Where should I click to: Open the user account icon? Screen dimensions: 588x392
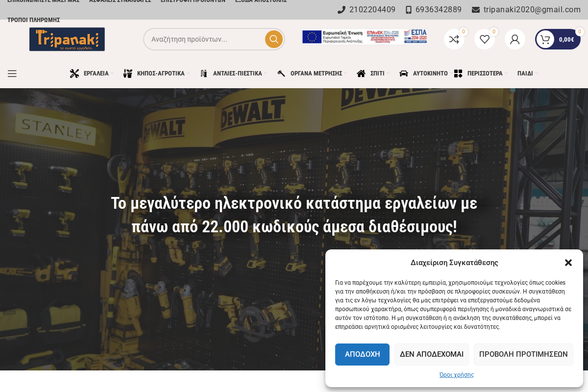click(515, 39)
